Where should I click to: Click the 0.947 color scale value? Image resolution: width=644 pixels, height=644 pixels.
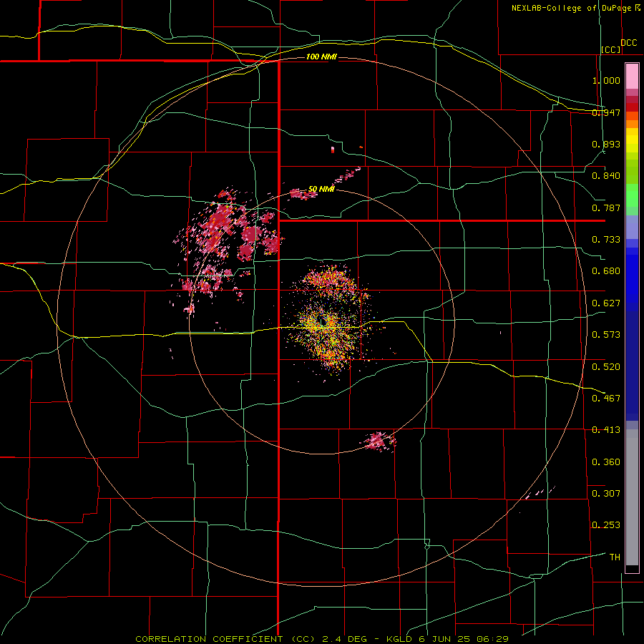(606, 112)
